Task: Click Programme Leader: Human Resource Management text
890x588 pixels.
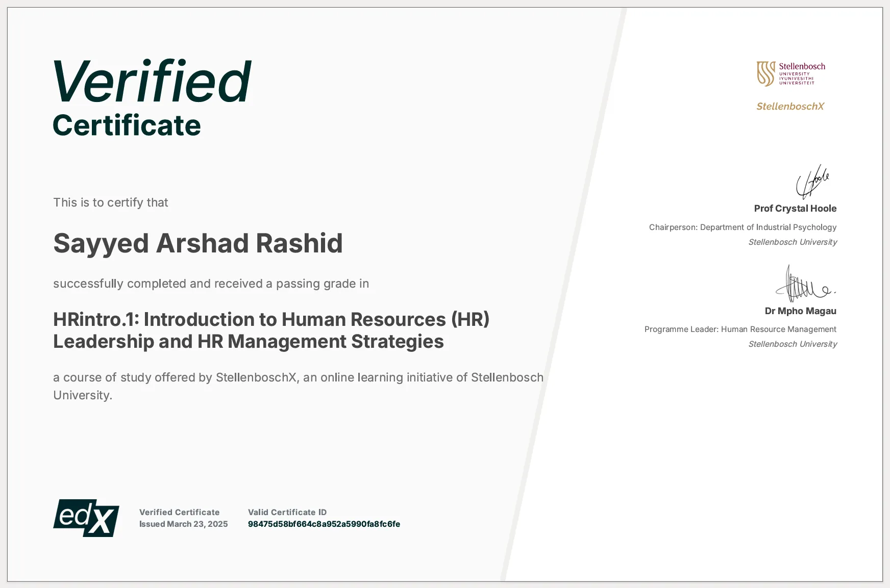Action: [740, 329]
